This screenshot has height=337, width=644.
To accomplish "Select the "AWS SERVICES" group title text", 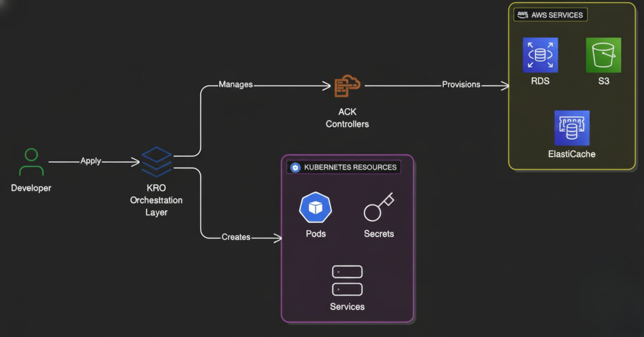I will (557, 15).
